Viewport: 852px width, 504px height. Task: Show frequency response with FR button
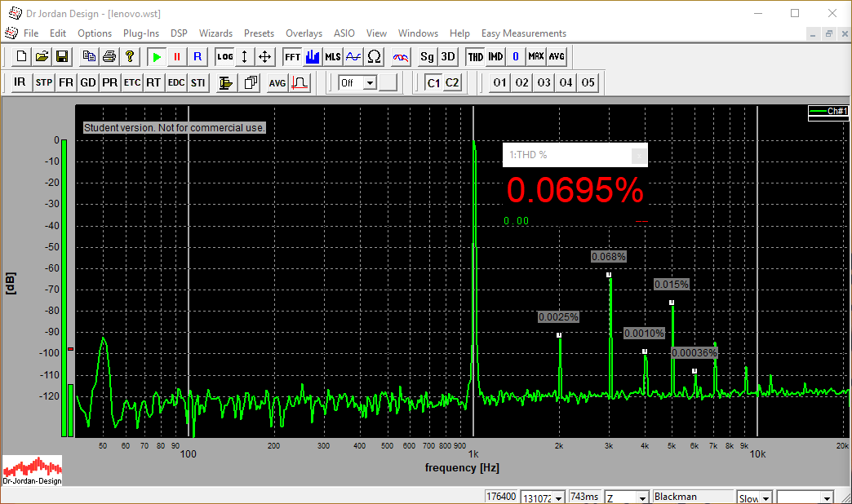66,82
